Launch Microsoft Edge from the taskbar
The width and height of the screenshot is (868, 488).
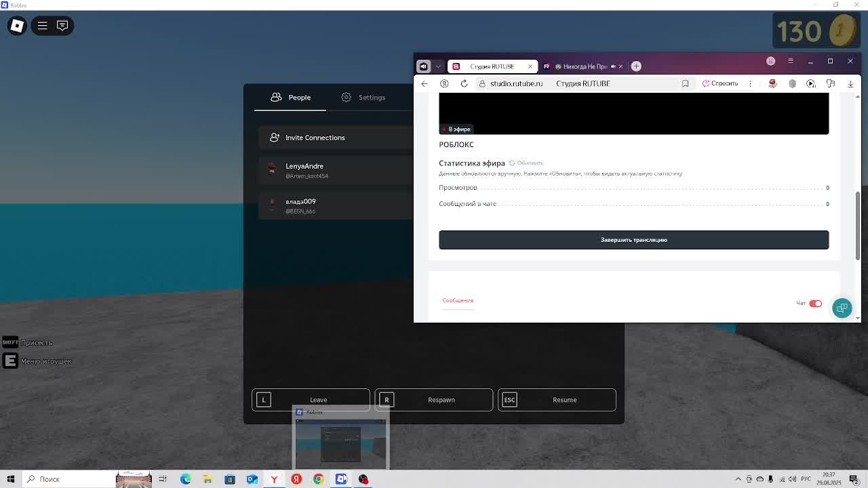(185, 479)
